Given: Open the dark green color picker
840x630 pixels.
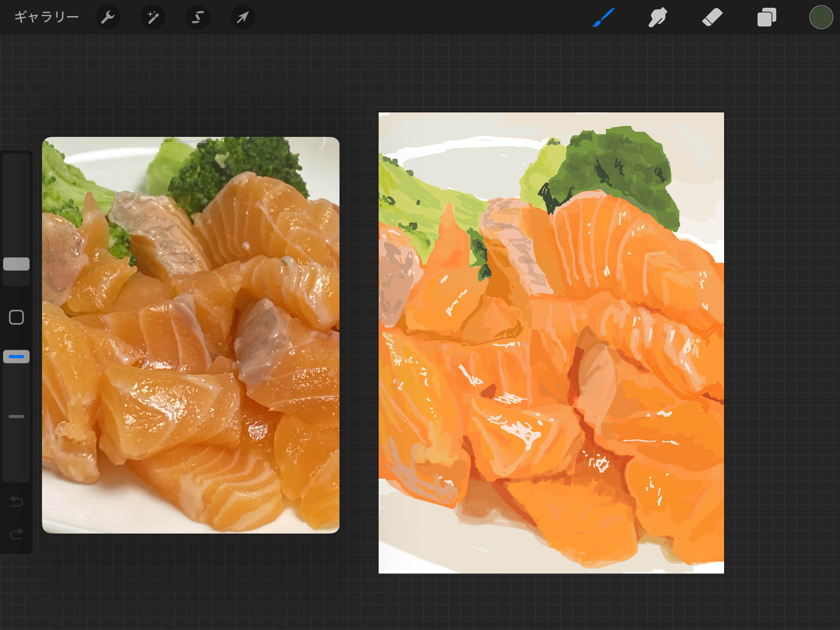Looking at the screenshot, I should 821,17.
